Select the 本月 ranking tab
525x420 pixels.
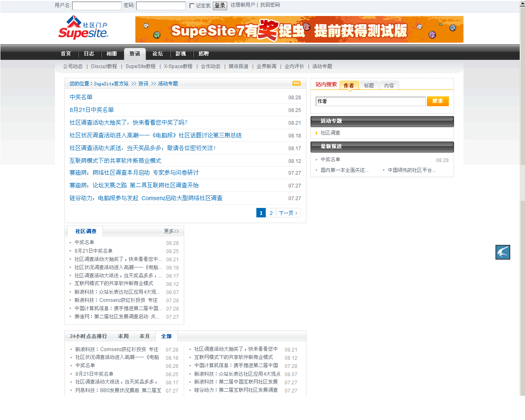coord(144,336)
